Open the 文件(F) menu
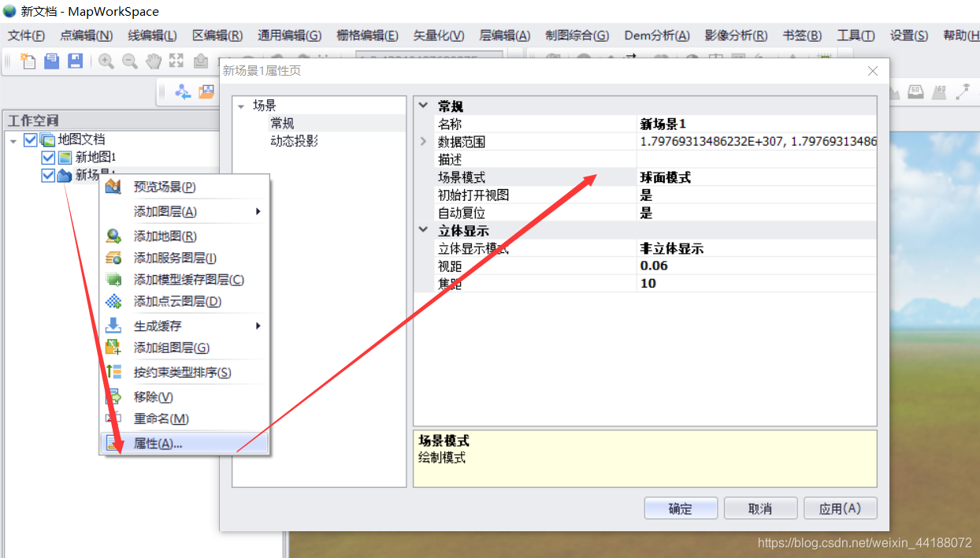 (x=26, y=35)
